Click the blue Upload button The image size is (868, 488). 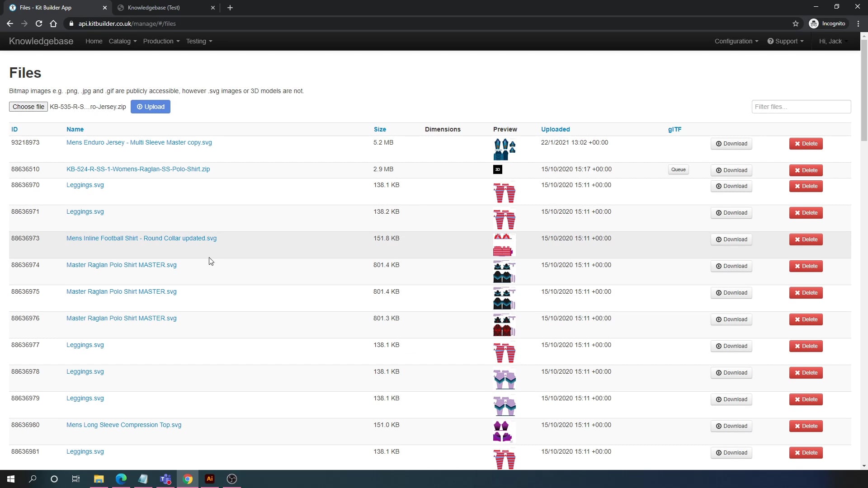coord(151,107)
